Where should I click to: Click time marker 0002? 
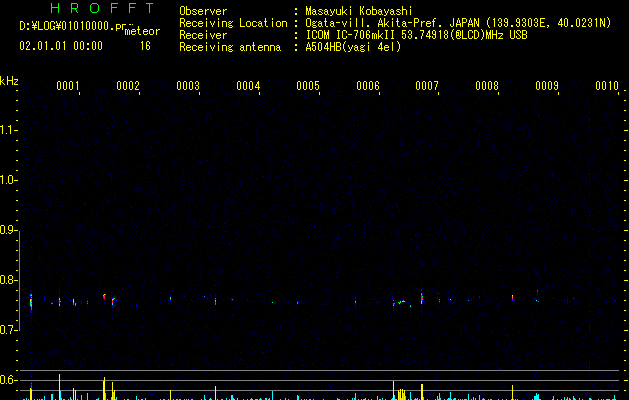(128, 86)
